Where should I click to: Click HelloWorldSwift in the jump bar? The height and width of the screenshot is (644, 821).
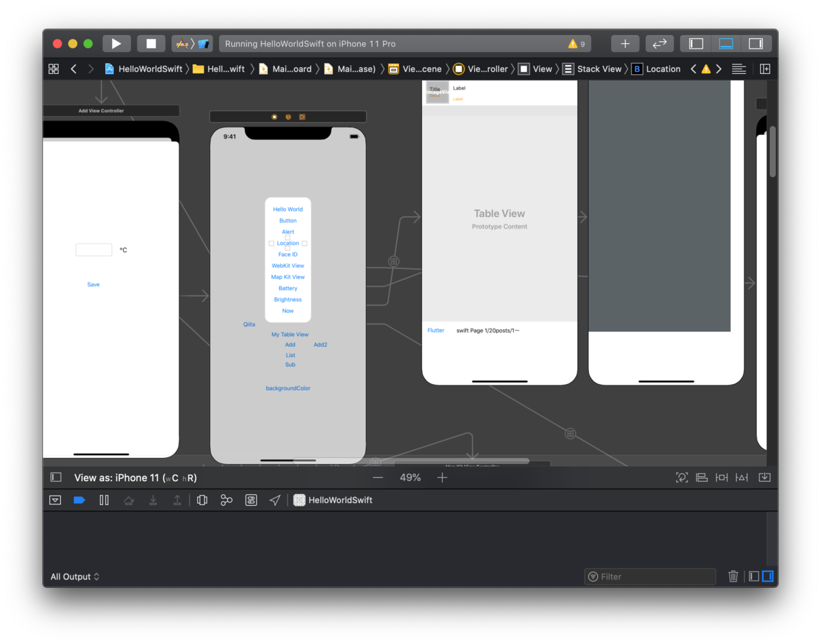149,68
